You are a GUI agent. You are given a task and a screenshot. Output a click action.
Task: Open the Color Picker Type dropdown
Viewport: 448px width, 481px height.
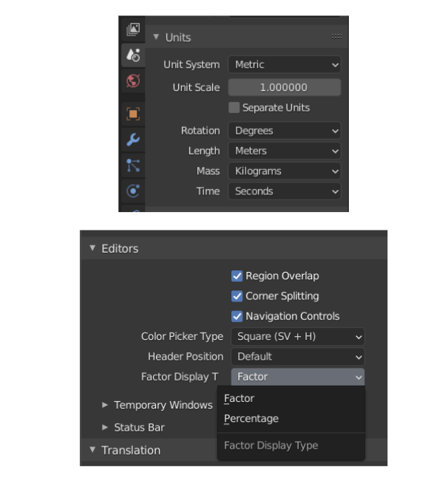[298, 336]
